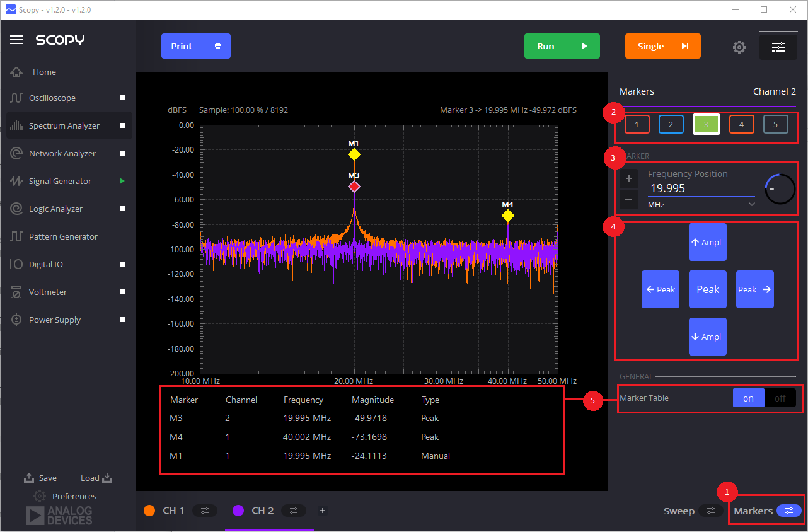Toggle CH 2 purple channel enable circle

(238, 511)
